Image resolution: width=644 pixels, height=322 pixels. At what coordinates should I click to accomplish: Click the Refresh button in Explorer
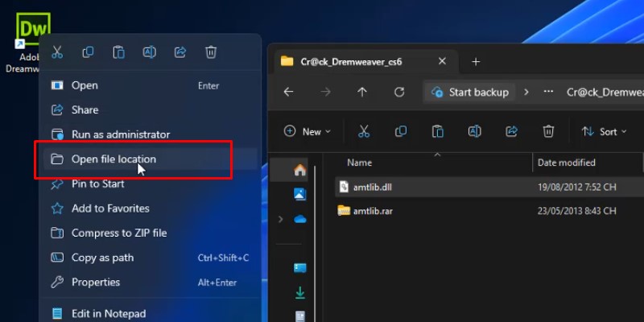398,92
